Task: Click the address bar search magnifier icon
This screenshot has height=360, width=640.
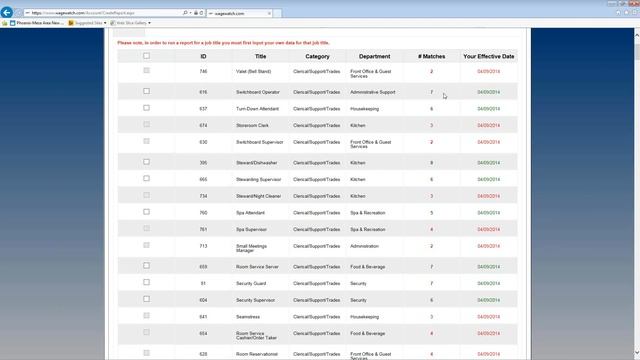Action: coord(185,13)
